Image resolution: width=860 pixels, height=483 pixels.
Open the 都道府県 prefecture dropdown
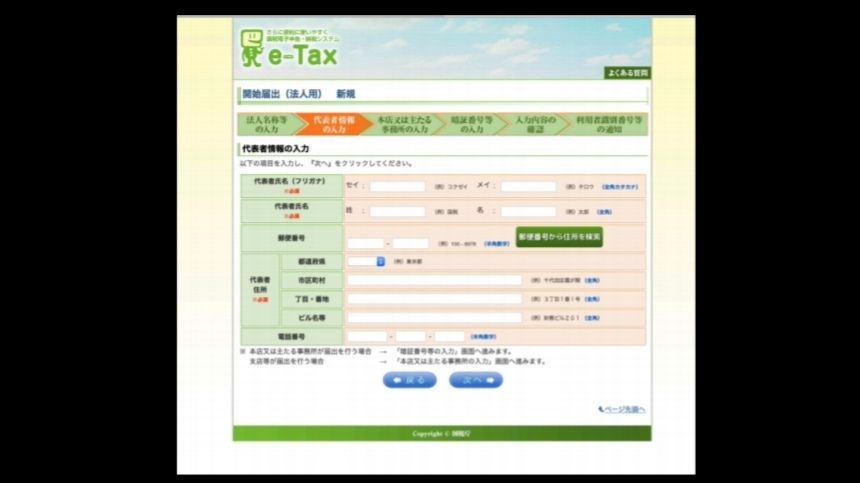click(366, 262)
